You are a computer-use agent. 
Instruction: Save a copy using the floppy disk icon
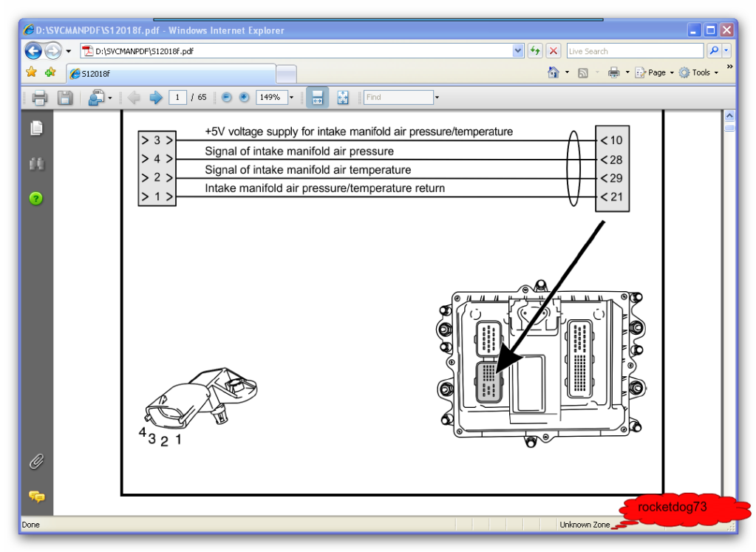65,97
